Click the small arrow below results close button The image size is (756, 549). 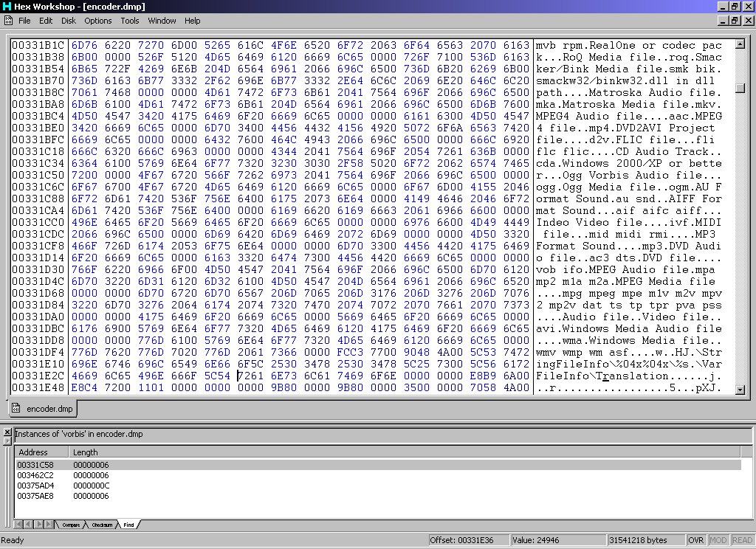(7, 441)
